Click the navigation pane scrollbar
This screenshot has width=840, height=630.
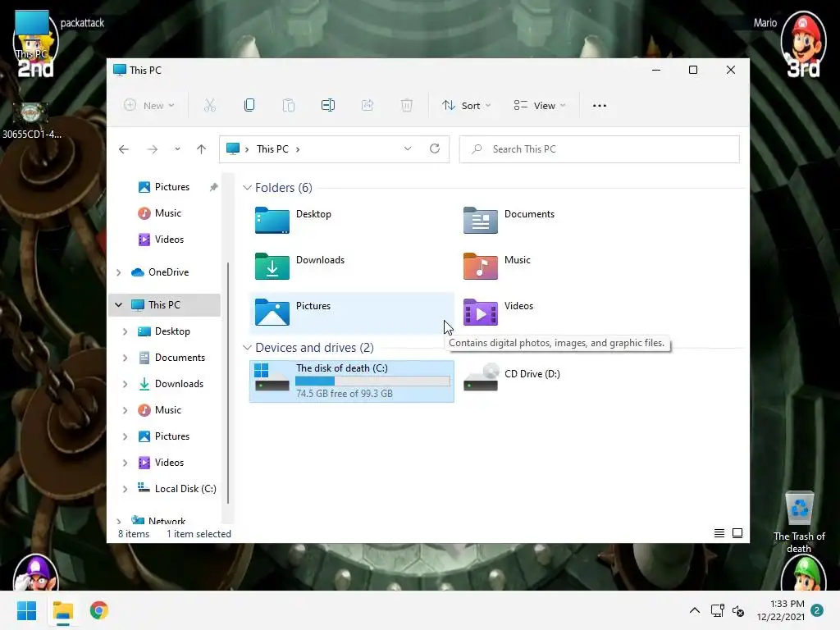(x=228, y=383)
